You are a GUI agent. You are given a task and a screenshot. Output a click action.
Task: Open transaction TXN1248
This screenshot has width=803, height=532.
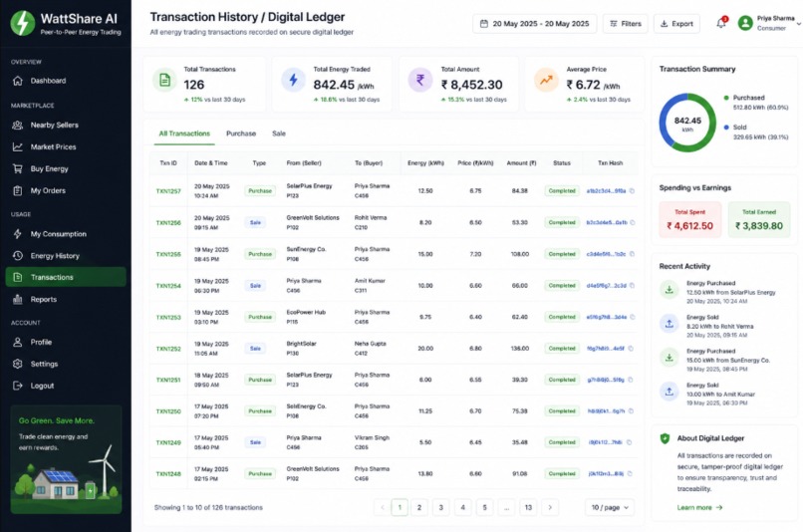(168, 474)
